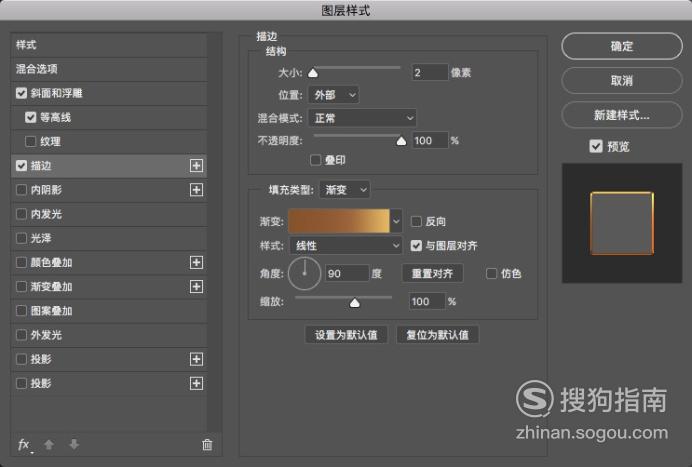Click the 取消 button
The image size is (692, 467).
coord(622,80)
